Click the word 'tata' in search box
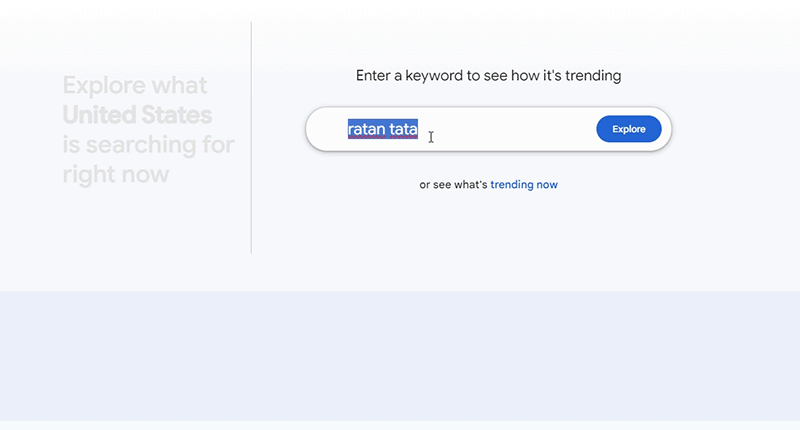Screen dimensions: 800x430 [x=403, y=129]
